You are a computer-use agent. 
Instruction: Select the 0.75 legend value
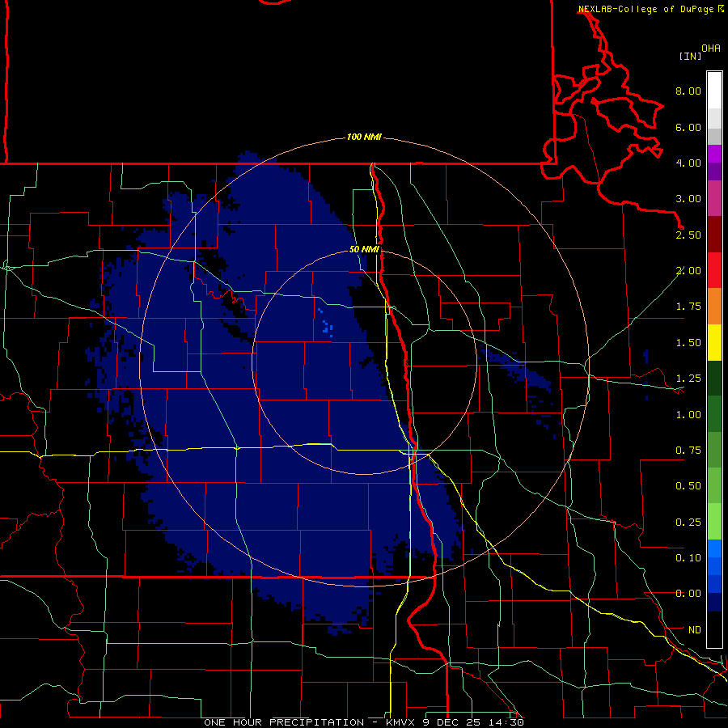point(688,451)
